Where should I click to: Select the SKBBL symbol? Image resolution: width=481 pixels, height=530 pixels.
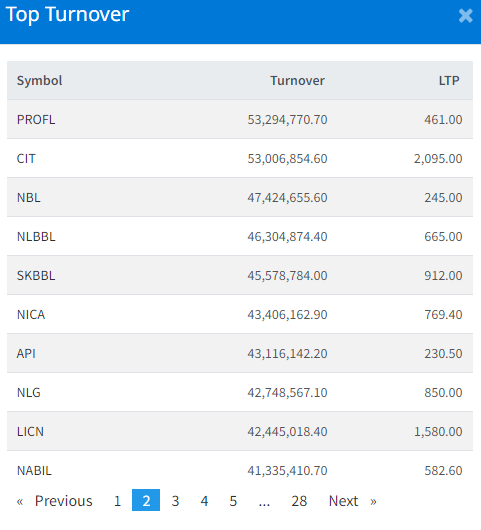(36, 275)
